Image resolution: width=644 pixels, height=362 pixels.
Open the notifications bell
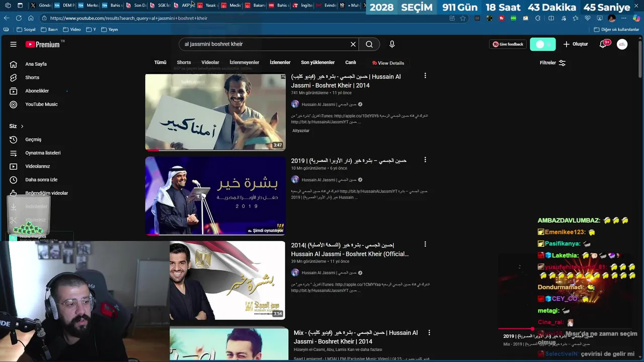pyautogui.click(x=603, y=44)
